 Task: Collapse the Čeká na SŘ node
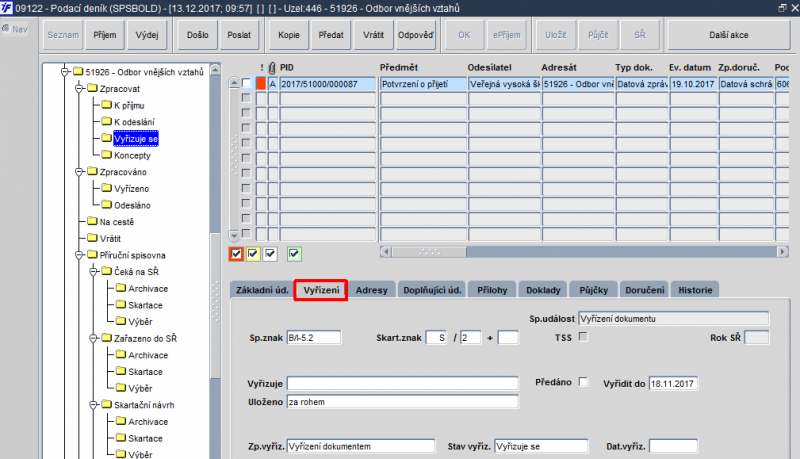tap(93, 272)
